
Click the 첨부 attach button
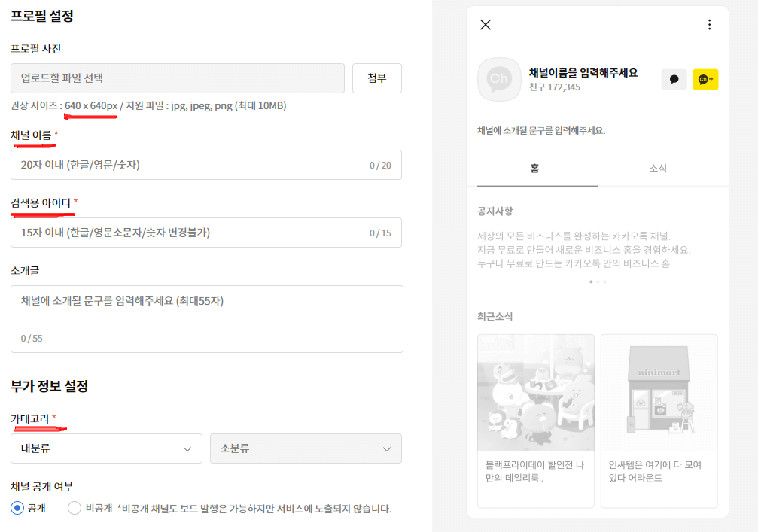376,78
